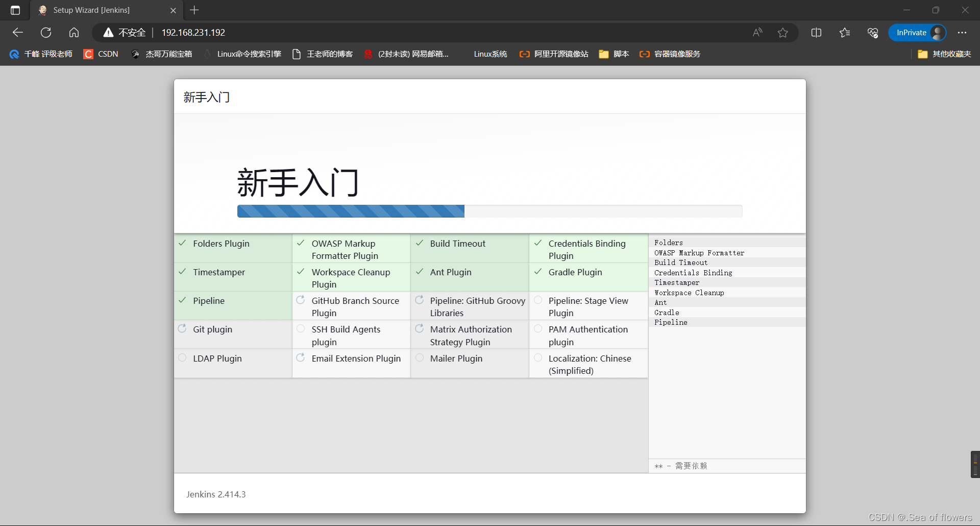Screen dimensions: 980x526
Task: Click the Timestamper checkmark icon
Action: point(182,272)
